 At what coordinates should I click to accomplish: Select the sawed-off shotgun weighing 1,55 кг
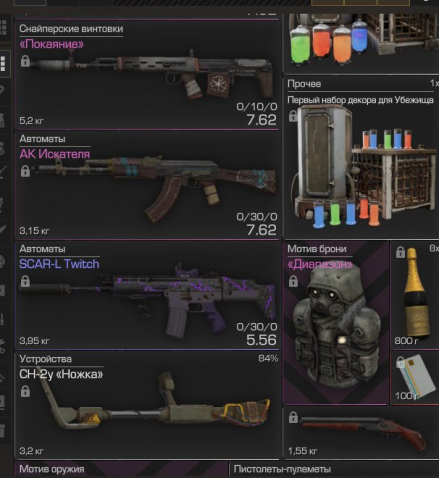click(x=361, y=433)
